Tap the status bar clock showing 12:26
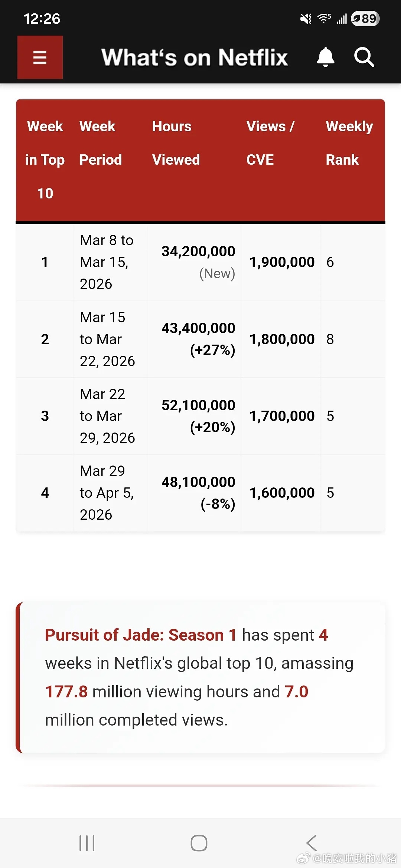This screenshot has height=868, width=401. (x=42, y=19)
